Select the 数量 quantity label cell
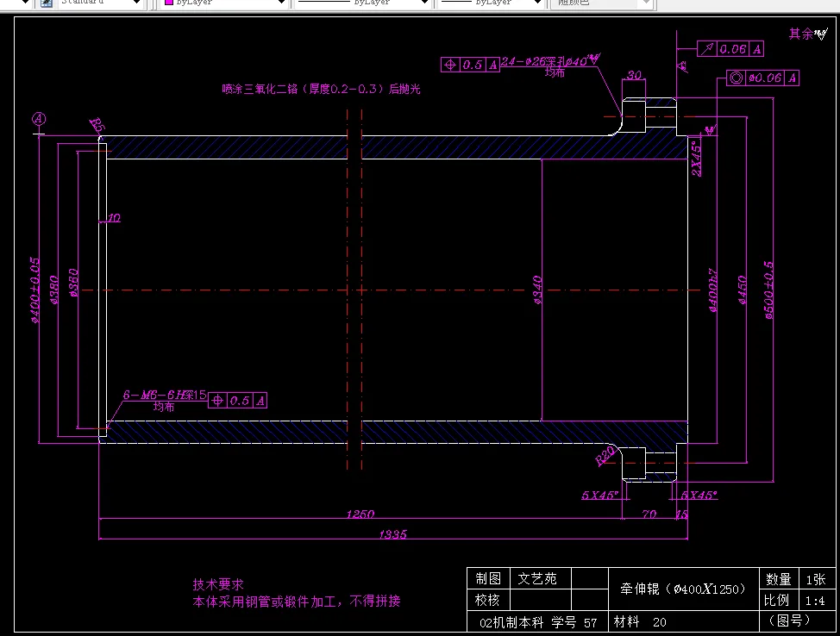 [779, 579]
